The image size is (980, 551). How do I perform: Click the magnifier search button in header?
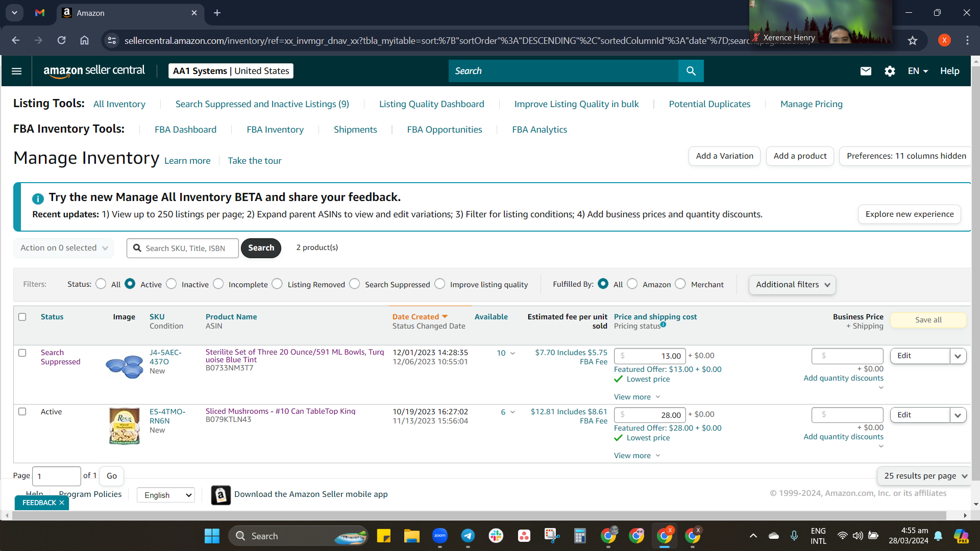pos(691,71)
